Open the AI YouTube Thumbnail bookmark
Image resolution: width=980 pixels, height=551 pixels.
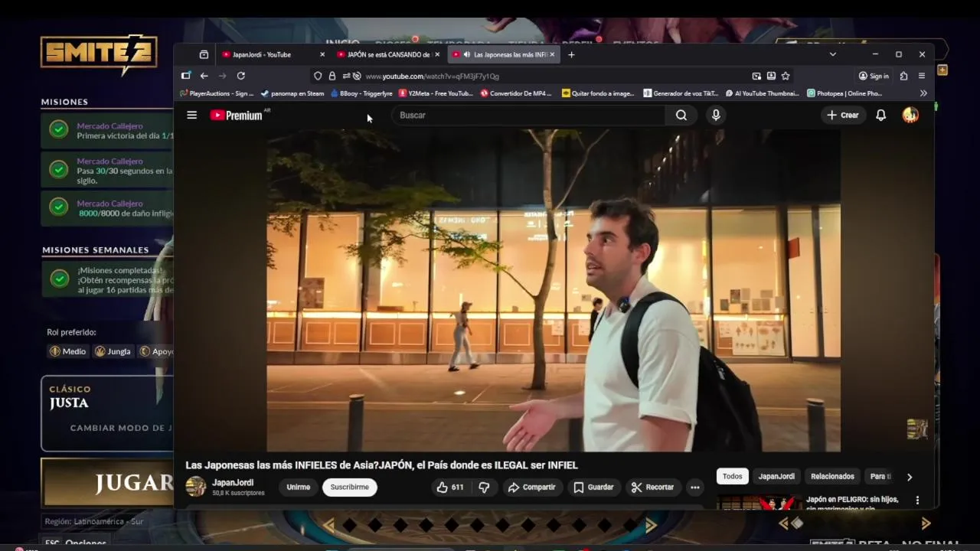coord(763,93)
